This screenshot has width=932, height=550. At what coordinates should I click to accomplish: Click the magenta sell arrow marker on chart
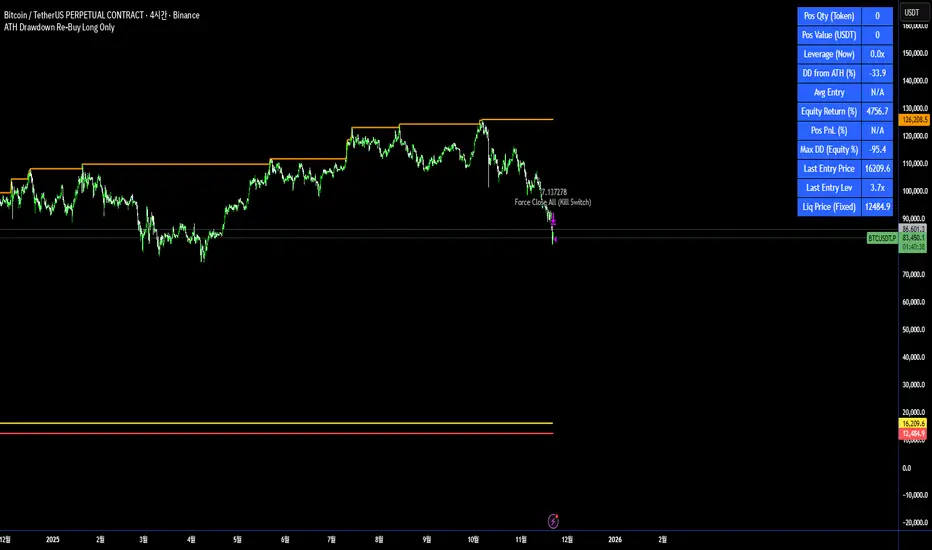coord(553,220)
